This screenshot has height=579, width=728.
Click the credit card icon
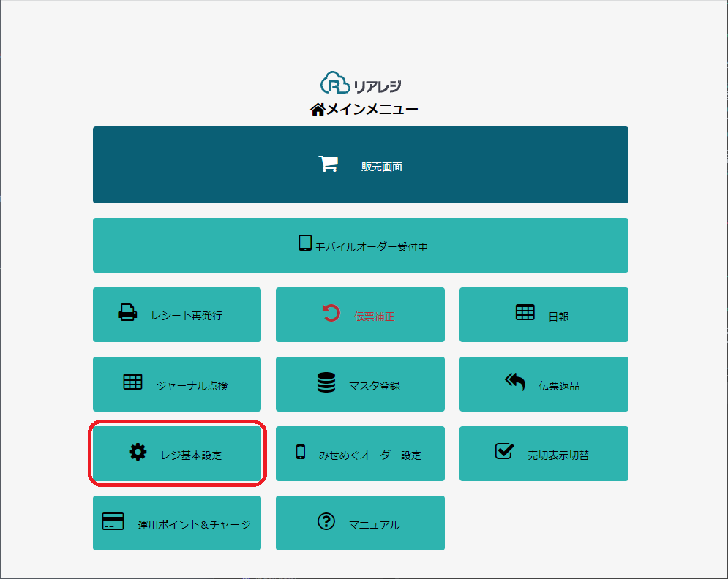click(113, 521)
